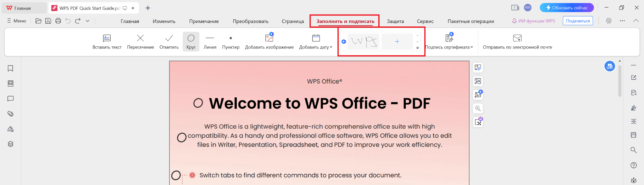This screenshot has height=185, width=644.
Task: Collapse the ribbon with the chevron
Action: (636, 21)
